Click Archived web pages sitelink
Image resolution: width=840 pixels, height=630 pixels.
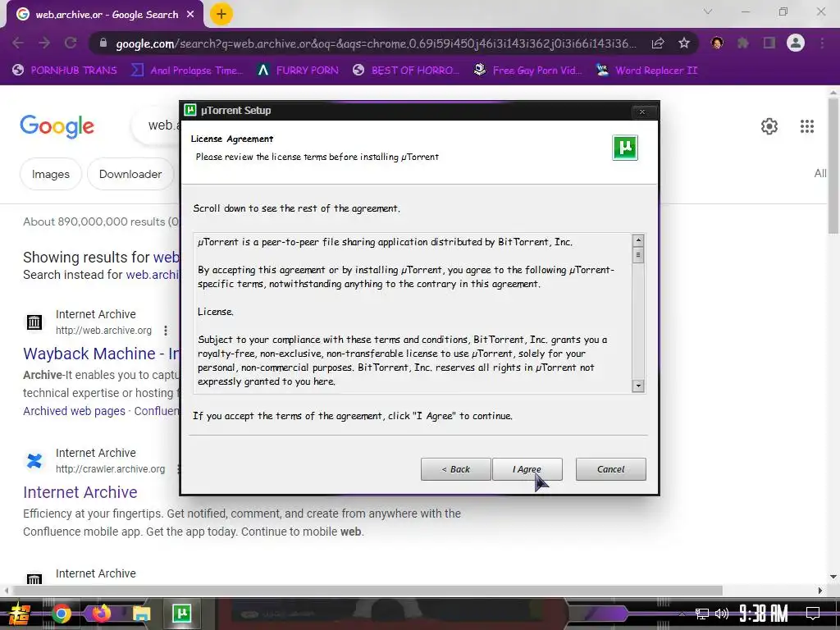(x=74, y=411)
